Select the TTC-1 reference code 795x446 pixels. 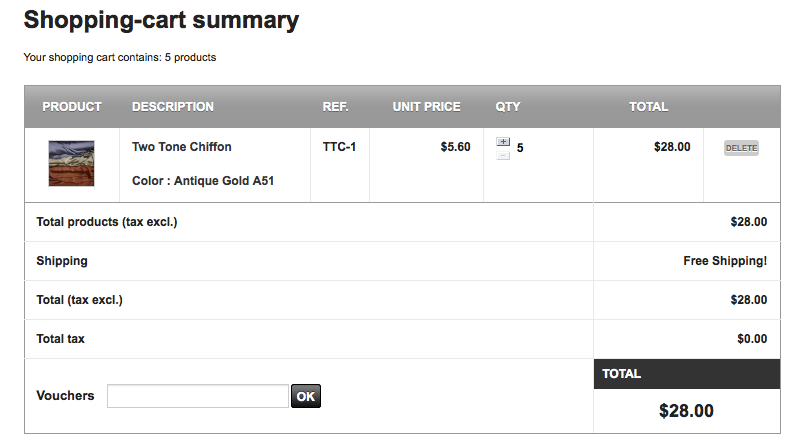point(339,147)
